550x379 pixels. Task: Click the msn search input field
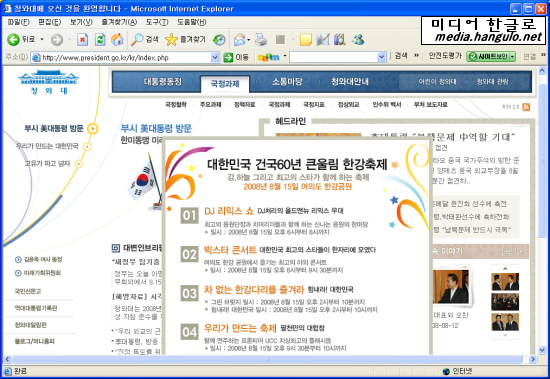point(333,57)
